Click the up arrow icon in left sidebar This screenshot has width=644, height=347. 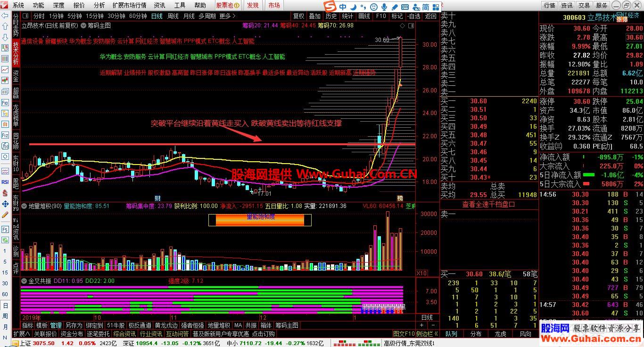[x=5, y=26]
